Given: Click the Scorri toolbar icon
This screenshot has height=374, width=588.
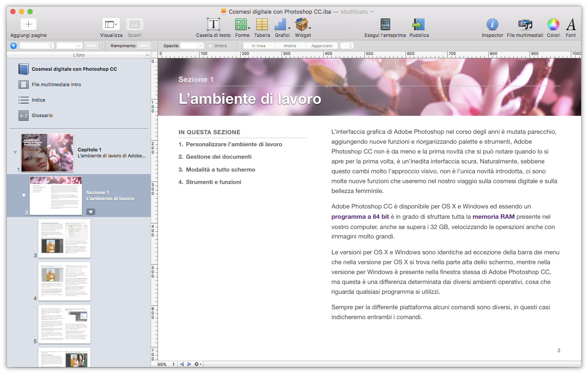Looking at the screenshot, I should [x=135, y=24].
